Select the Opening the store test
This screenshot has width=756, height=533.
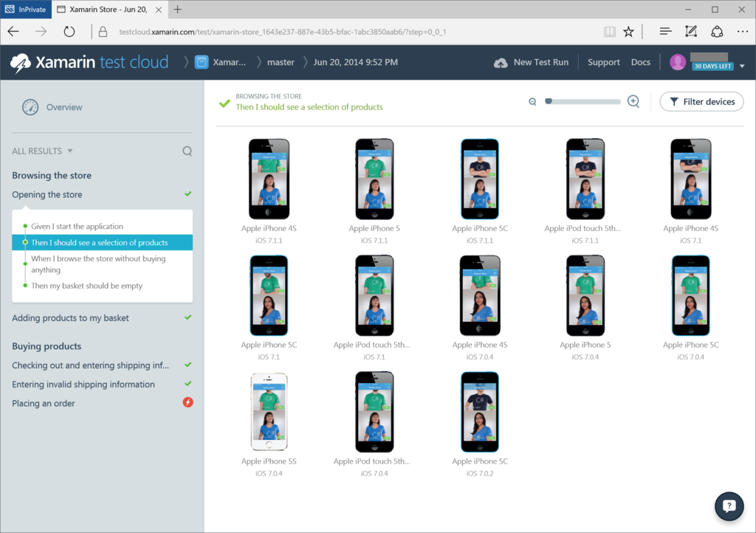click(47, 195)
